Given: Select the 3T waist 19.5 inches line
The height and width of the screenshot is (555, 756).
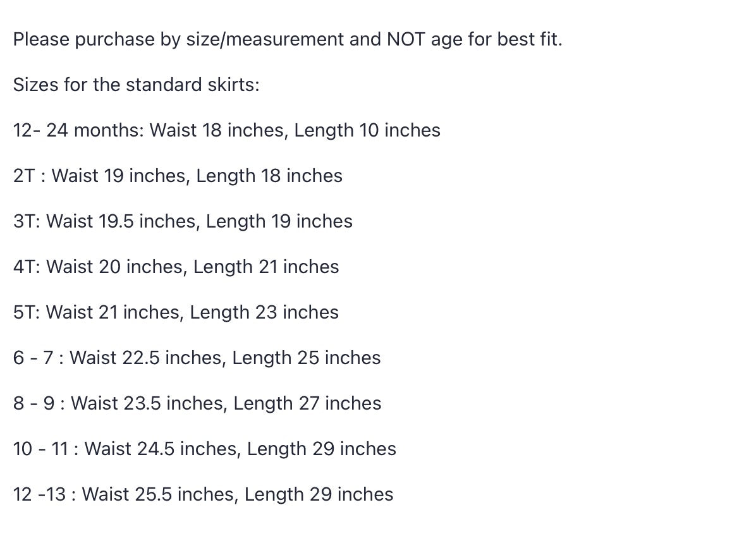Looking at the screenshot, I should pos(183,221).
